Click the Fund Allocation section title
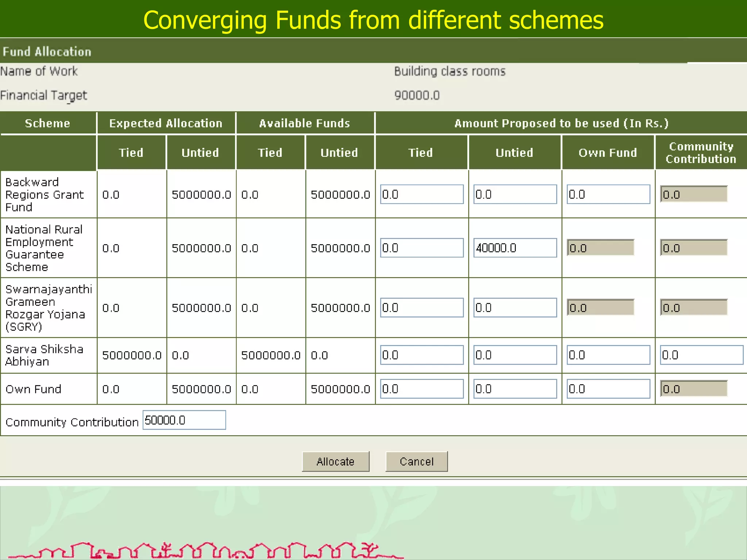Image resolution: width=747 pixels, height=560 pixels. [47, 52]
